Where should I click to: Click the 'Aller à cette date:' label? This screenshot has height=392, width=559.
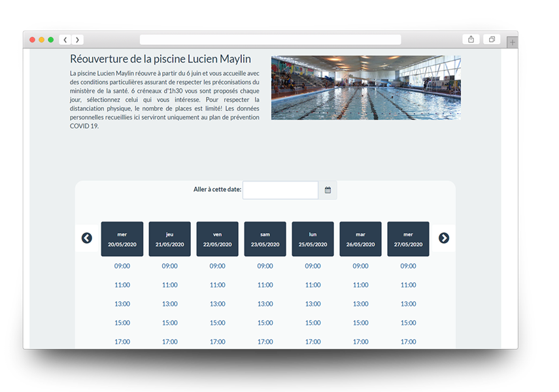(x=217, y=189)
